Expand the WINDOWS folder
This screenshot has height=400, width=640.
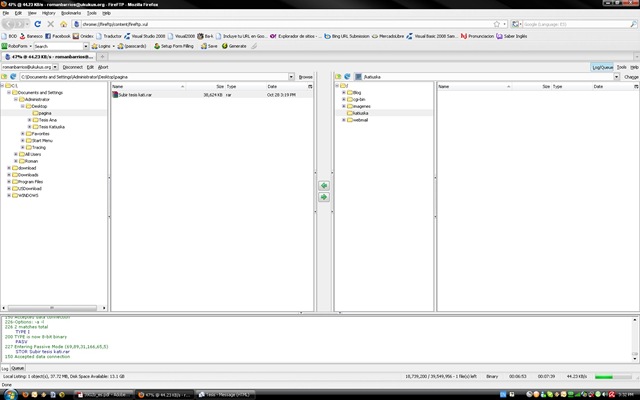point(9,196)
